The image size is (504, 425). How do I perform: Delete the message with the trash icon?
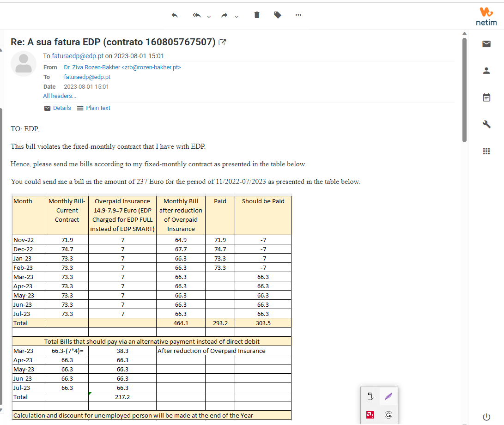pos(257,15)
